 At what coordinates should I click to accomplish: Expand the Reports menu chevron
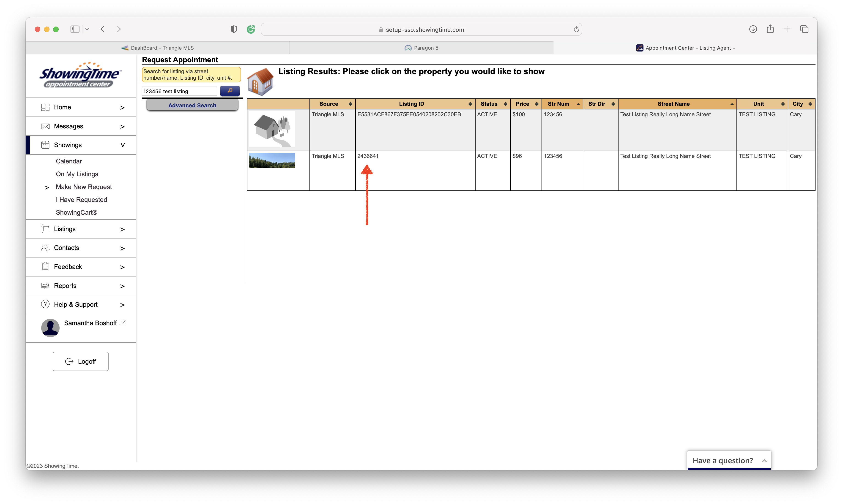122,286
